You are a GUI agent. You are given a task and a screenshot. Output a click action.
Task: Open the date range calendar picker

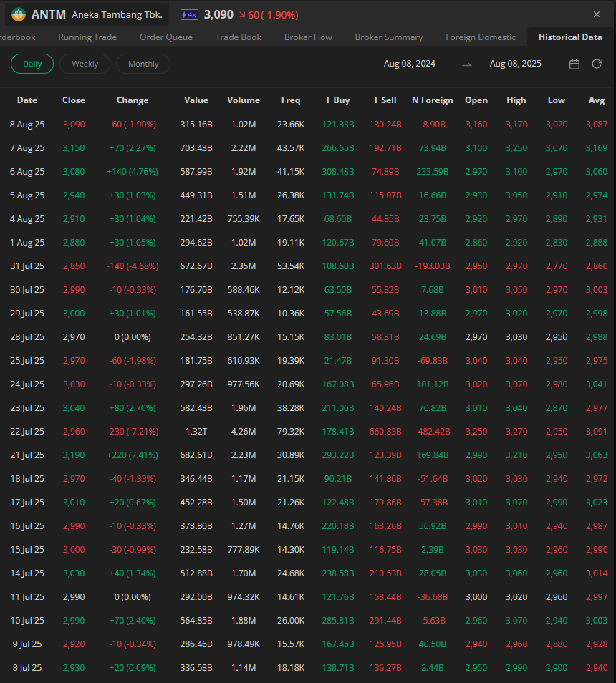point(574,64)
